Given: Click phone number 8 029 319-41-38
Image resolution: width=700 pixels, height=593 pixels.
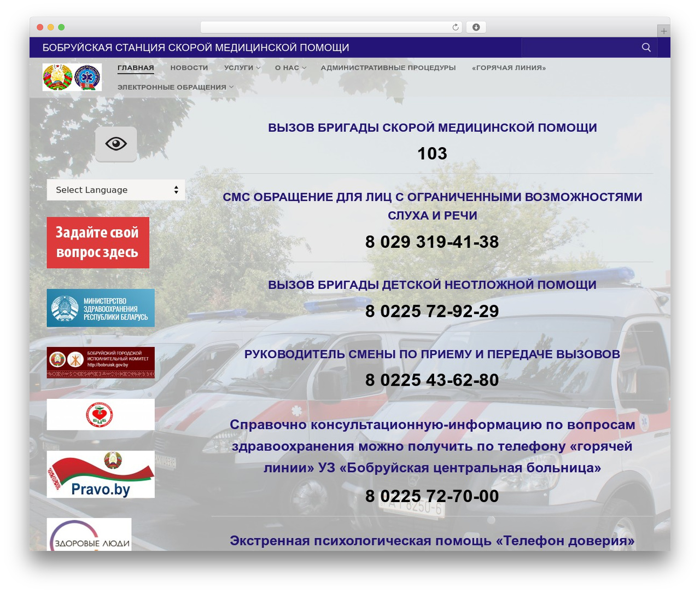Looking at the screenshot, I should [x=432, y=242].
